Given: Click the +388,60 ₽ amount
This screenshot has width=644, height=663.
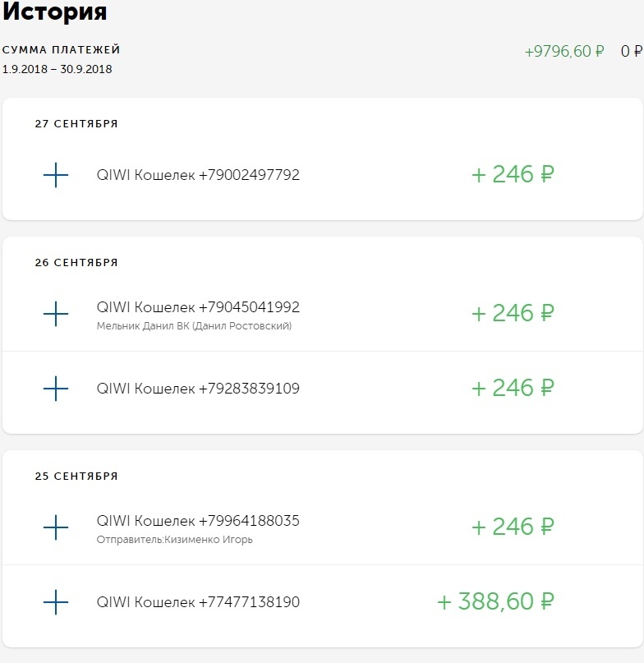Looking at the screenshot, I should tap(495, 602).
